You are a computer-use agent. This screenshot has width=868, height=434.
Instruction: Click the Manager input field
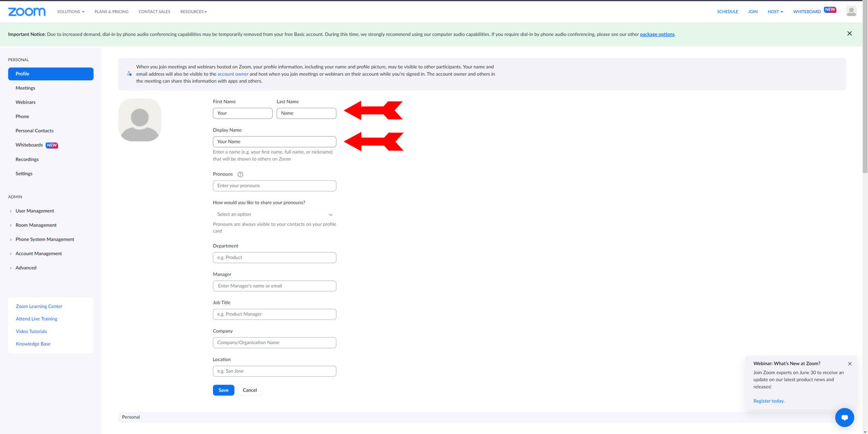(x=274, y=286)
